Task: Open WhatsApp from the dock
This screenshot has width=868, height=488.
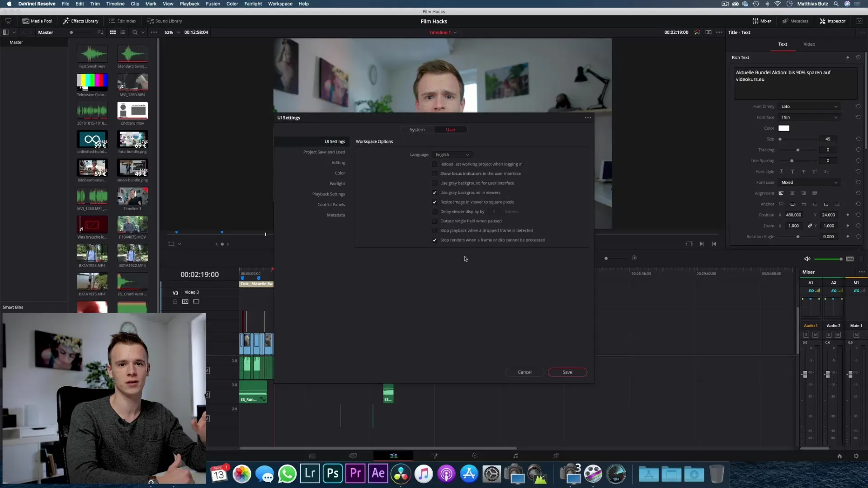Action: (x=287, y=474)
